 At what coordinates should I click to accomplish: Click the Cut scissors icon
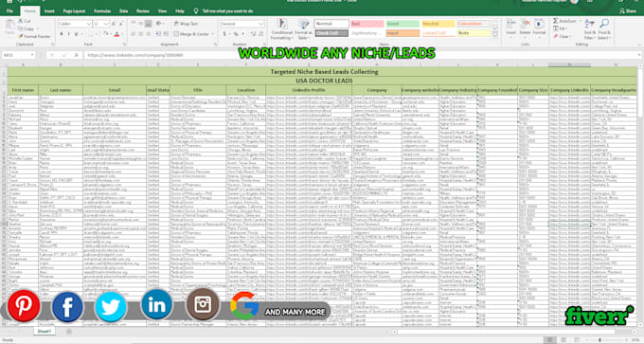22,21
